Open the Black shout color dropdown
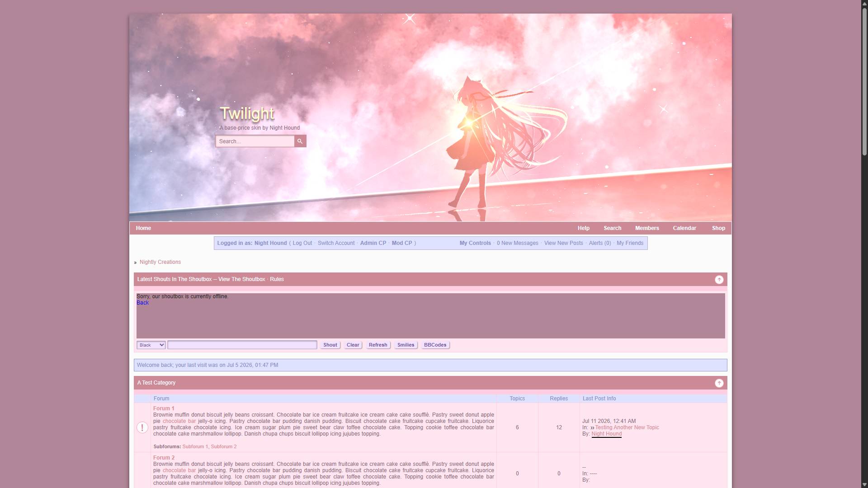Image resolution: width=868 pixels, height=488 pixels. 151,345
